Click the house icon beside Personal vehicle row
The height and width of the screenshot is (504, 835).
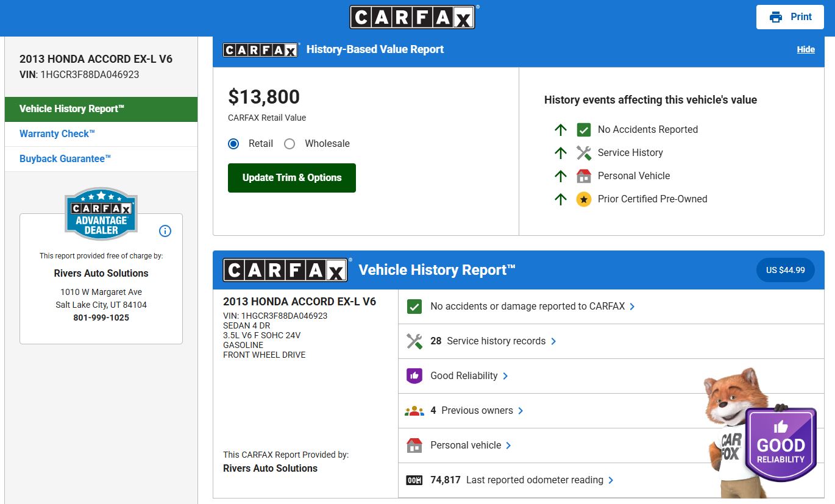tap(414, 445)
